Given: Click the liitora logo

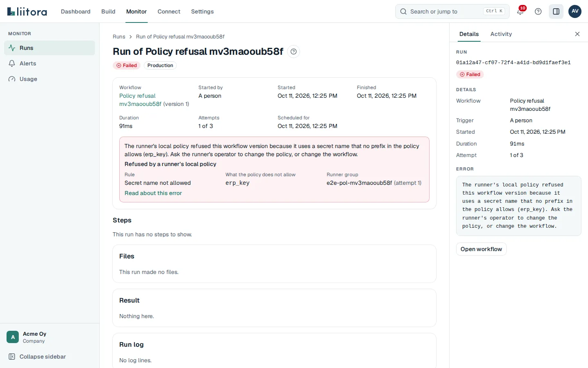Looking at the screenshot, I should click(x=27, y=11).
